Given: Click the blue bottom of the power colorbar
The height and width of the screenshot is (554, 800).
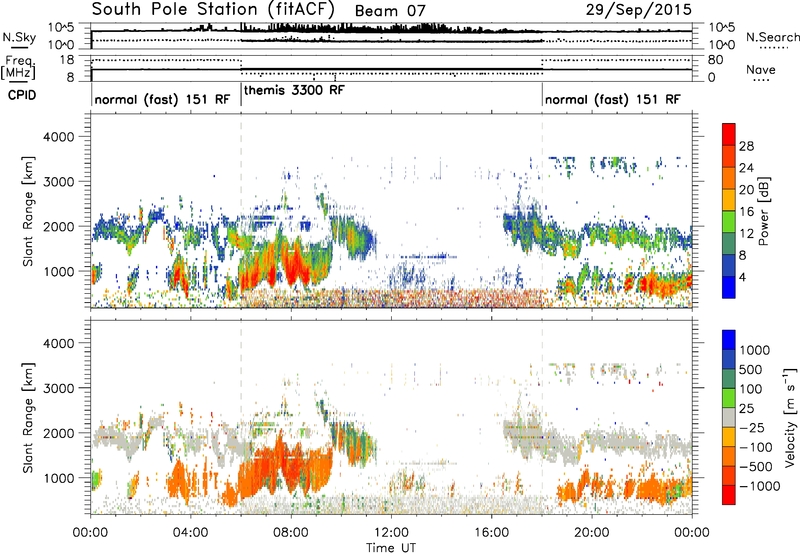Looking at the screenshot, I should click(x=729, y=287).
